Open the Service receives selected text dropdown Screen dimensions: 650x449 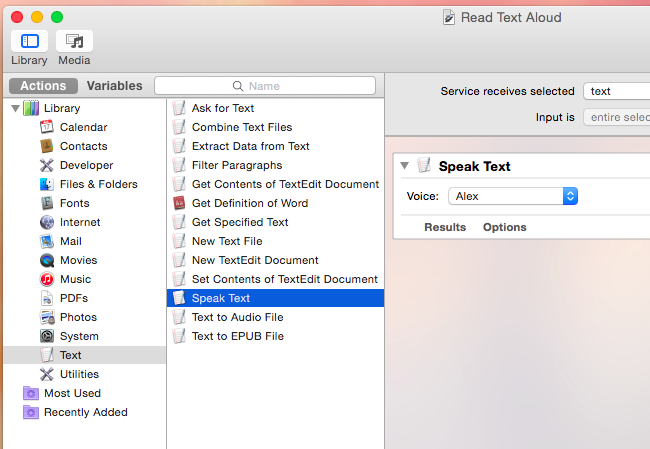point(615,91)
